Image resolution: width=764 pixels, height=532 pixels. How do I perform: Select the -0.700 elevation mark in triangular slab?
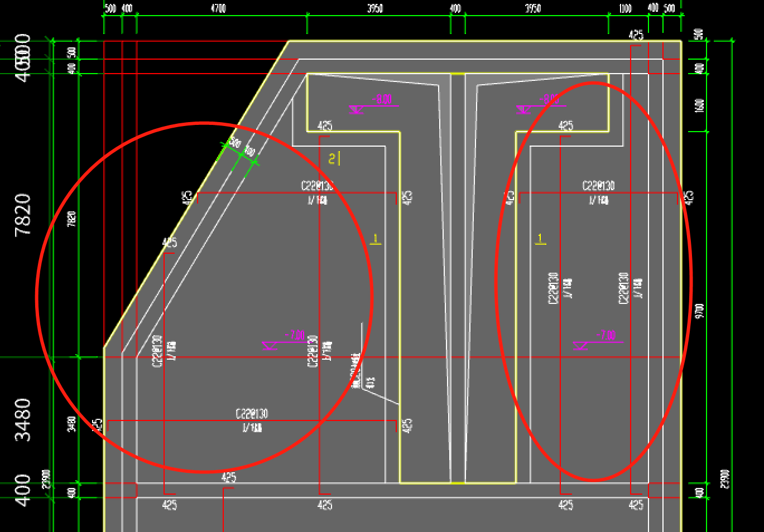pyautogui.click(x=285, y=340)
